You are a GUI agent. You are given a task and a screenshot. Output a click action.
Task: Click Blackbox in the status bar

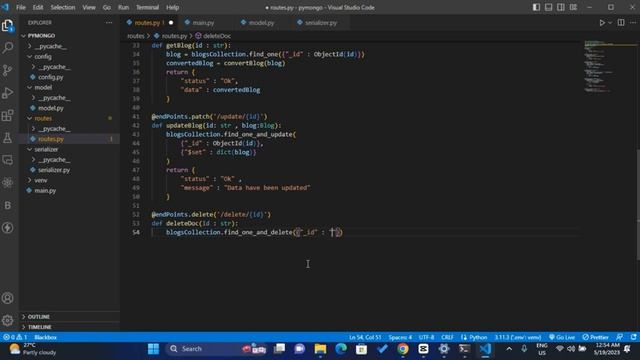(45, 337)
